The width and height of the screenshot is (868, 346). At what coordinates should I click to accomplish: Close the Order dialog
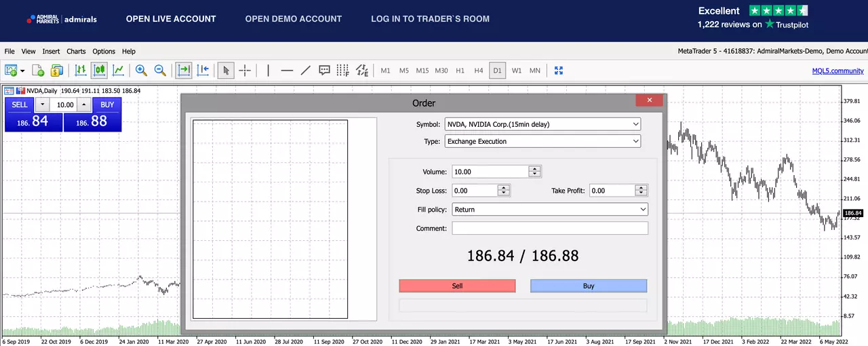[649, 100]
